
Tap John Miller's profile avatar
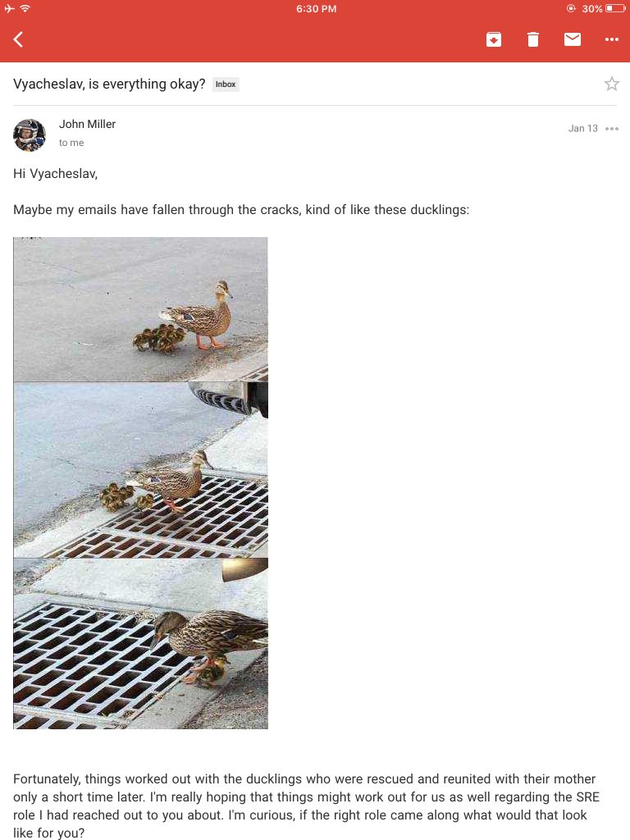29,135
